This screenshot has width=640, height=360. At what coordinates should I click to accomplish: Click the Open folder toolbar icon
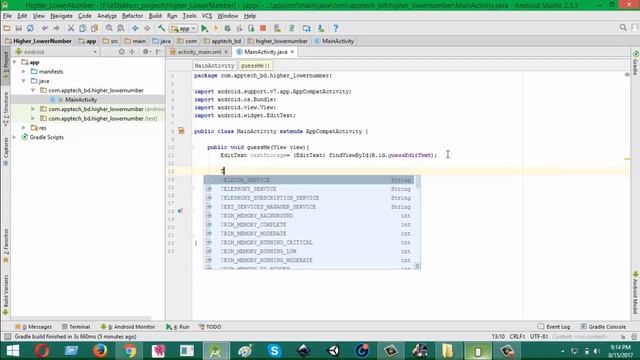(x=7, y=28)
